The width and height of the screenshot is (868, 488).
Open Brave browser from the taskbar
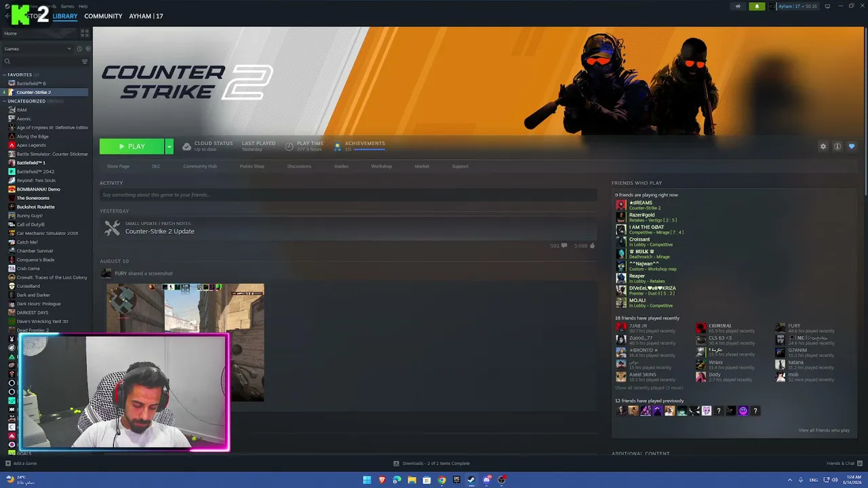pos(382,480)
